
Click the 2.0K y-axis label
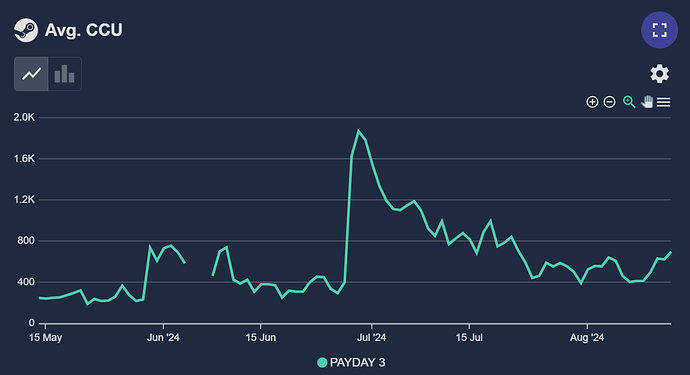point(24,117)
